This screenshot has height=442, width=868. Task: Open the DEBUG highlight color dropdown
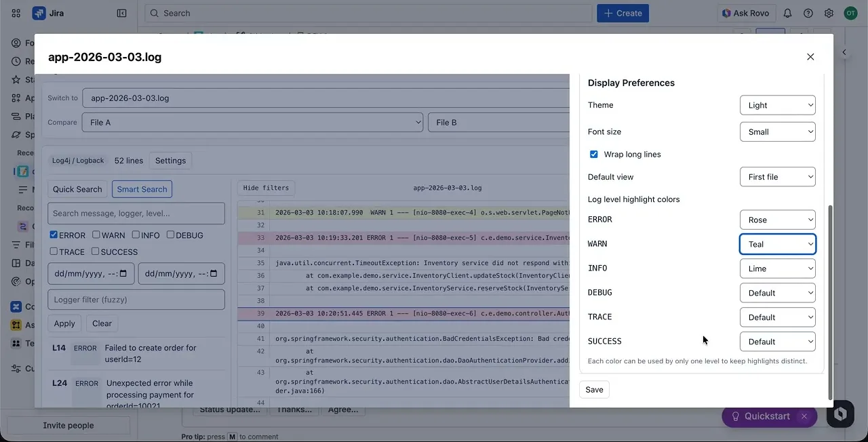click(x=777, y=293)
